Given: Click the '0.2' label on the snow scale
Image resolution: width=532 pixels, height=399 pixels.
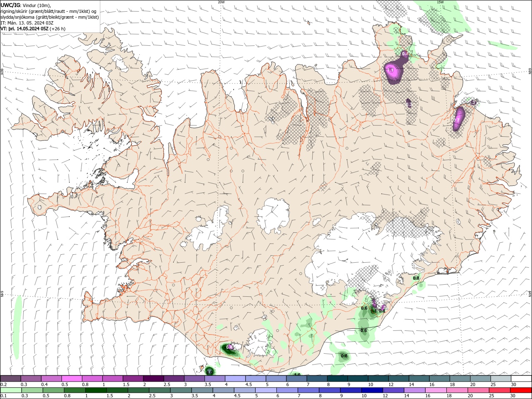Looking at the screenshot, I should 4,384.
